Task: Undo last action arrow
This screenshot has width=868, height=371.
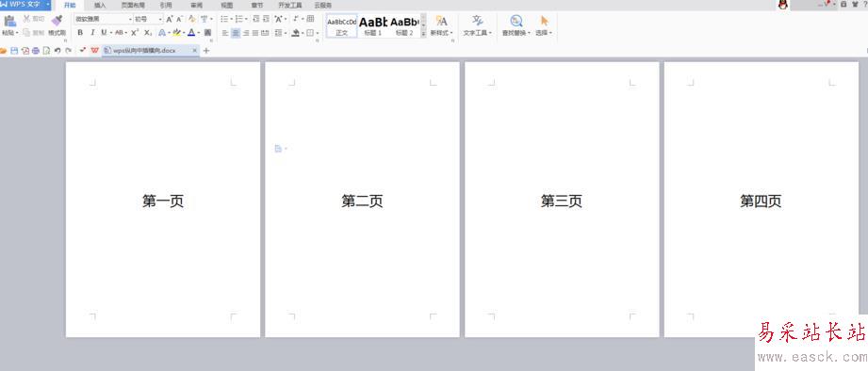Action: (x=57, y=50)
